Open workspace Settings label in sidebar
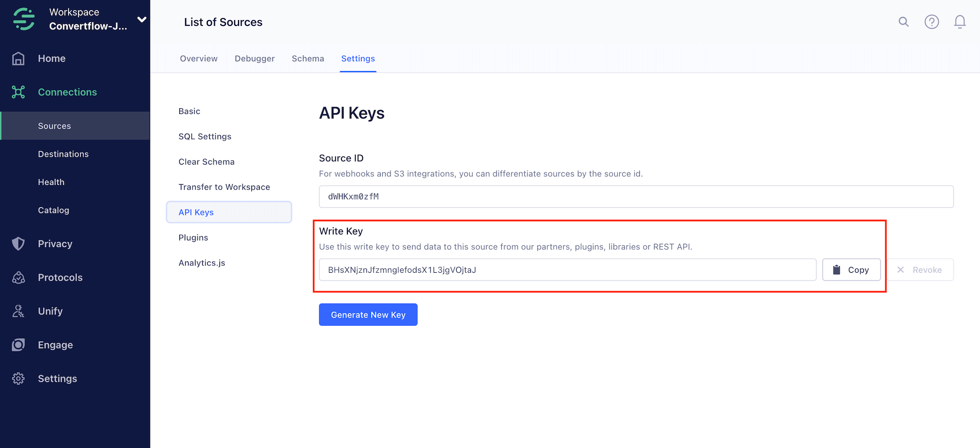This screenshot has height=448, width=980. click(x=58, y=378)
